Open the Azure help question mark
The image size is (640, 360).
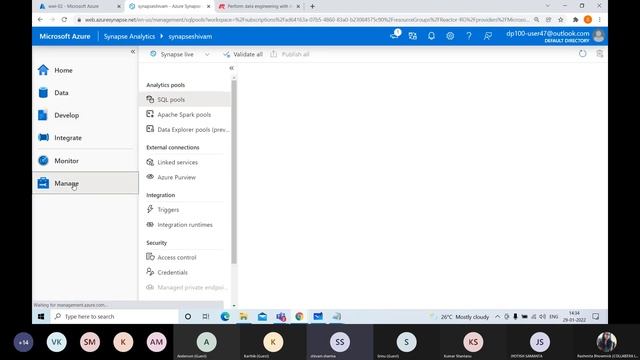pyautogui.click(x=469, y=36)
